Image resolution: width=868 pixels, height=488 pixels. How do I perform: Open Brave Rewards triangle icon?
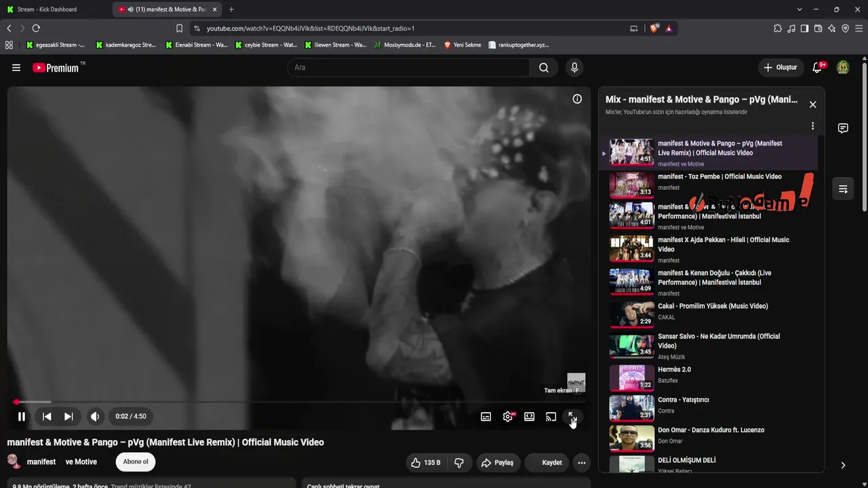click(x=669, y=28)
